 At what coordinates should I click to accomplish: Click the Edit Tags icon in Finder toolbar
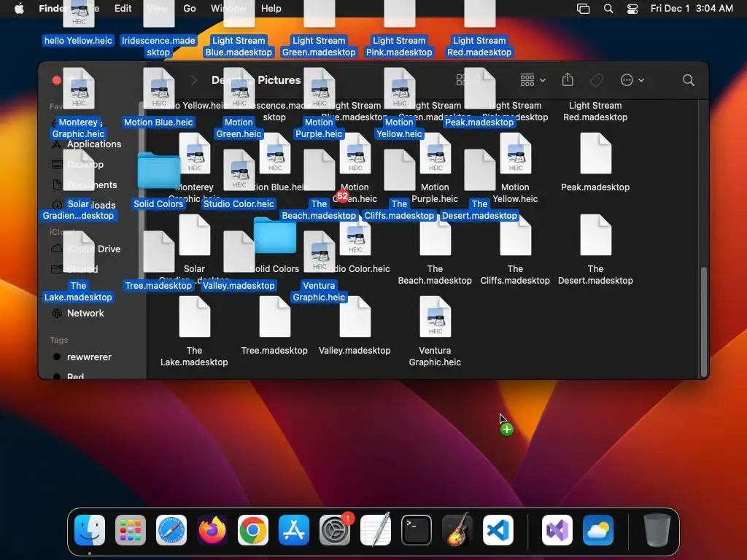coord(596,80)
